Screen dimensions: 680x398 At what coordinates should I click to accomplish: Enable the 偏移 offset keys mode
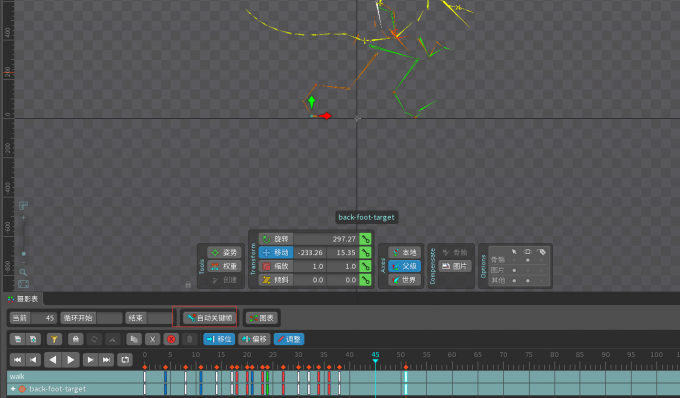(254, 339)
